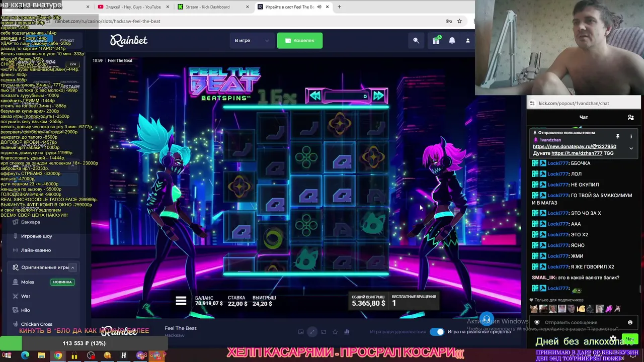Image resolution: width=644 pixels, height=362 pixels.
Task: Click the green Кошелек wallet button
Action: click(299, 40)
